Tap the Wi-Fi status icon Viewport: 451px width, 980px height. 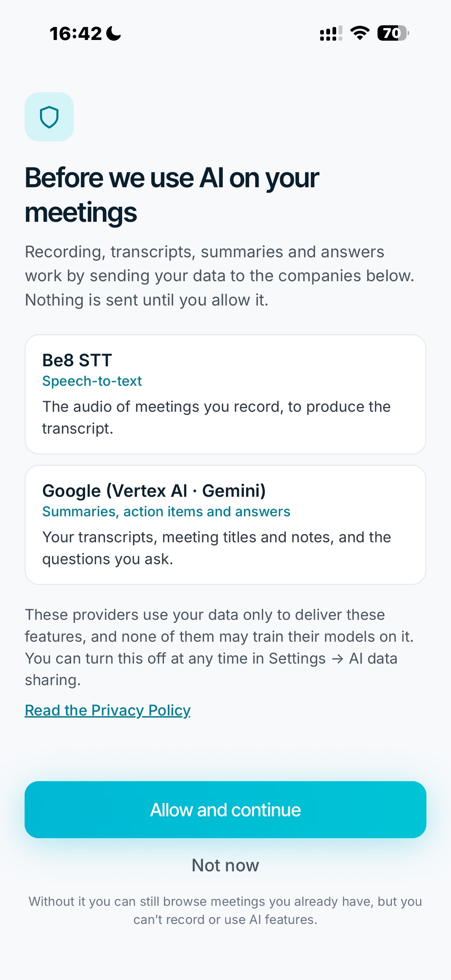click(359, 33)
